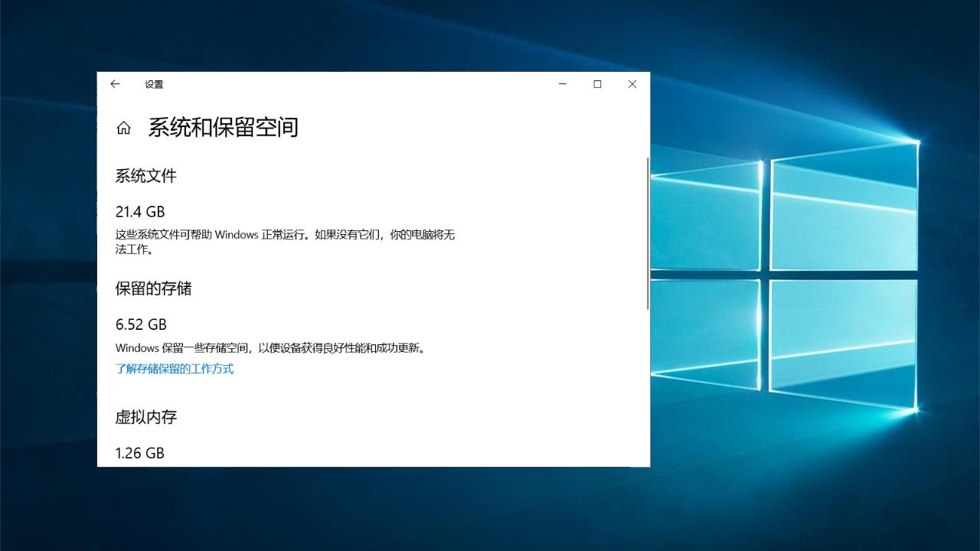Click the 虚拟内存 section heading

click(145, 418)
